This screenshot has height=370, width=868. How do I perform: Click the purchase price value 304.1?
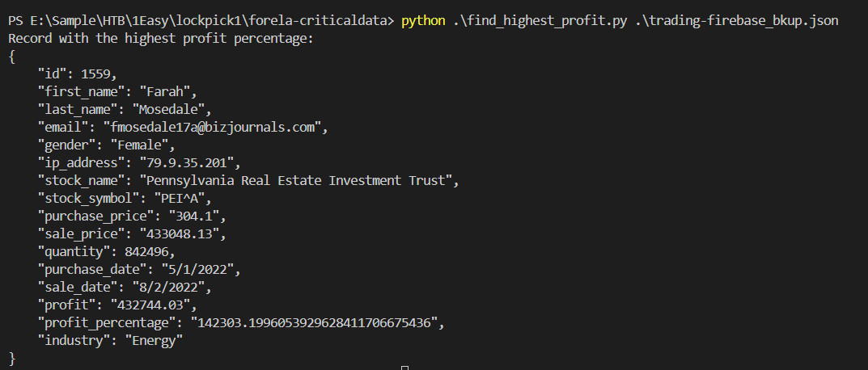pyautogui.click(x=189, y=217)
